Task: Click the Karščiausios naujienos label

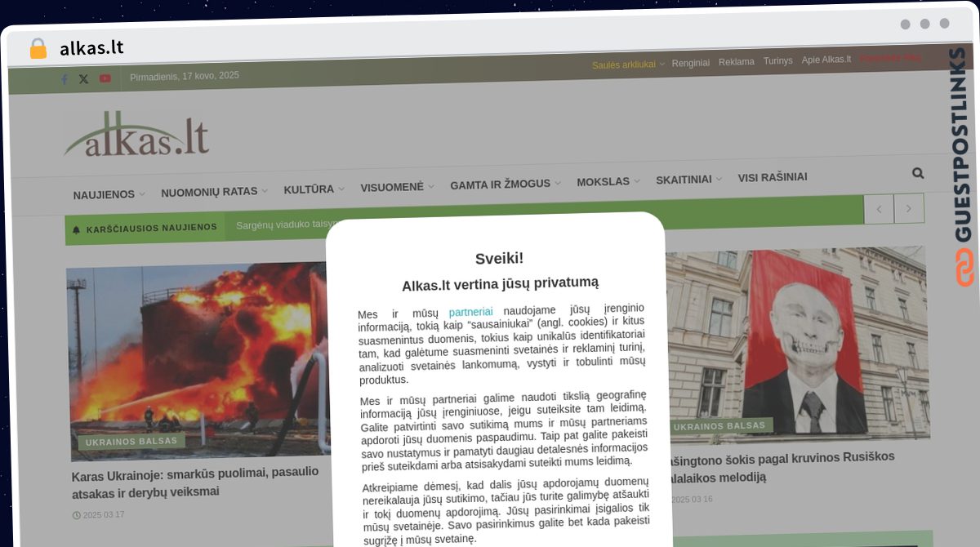Action: click(x=152, y=228)
